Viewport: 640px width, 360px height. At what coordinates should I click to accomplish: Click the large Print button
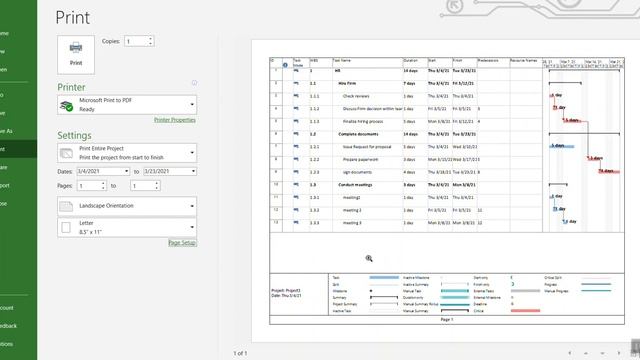(76, 55)
